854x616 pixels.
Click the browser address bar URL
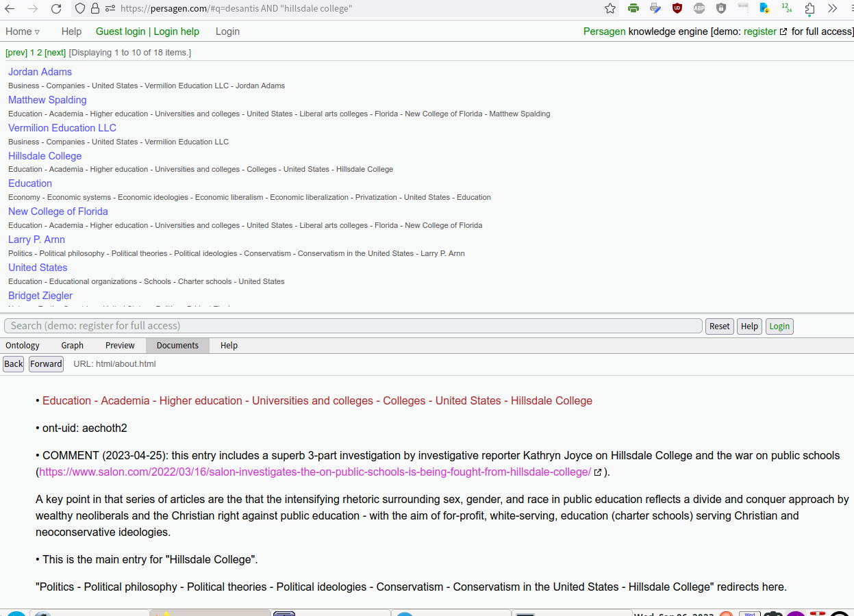(x=236, y=9)
